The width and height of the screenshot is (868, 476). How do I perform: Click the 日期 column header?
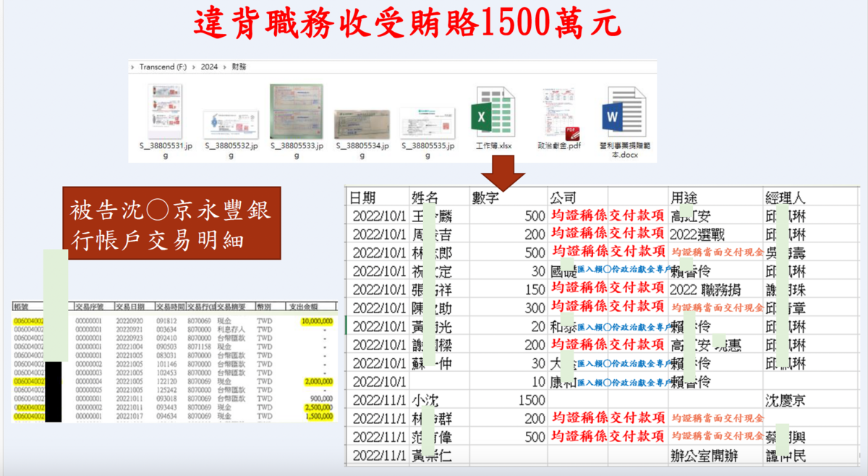[x=363, y=197]
